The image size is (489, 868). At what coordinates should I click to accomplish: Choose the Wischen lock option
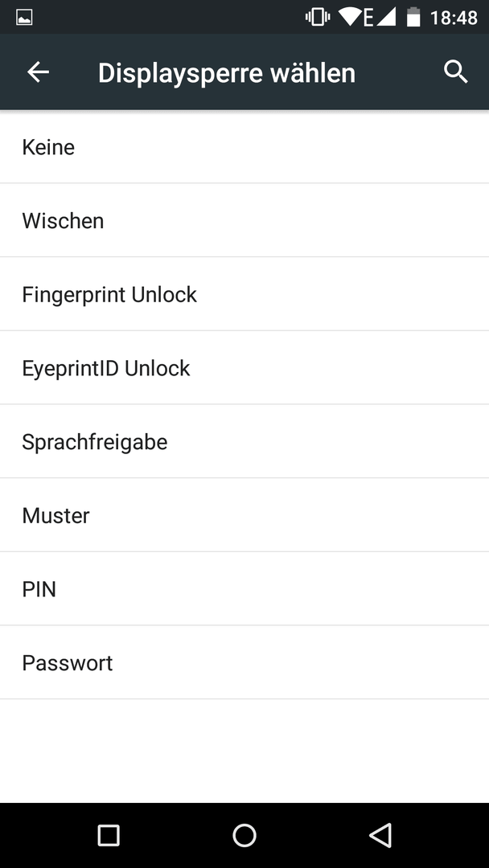(x=244, y=220)
